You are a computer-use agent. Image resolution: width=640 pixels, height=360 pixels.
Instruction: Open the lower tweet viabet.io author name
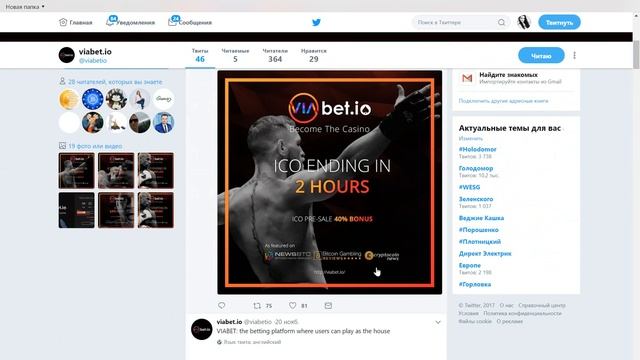click(229, 322)
